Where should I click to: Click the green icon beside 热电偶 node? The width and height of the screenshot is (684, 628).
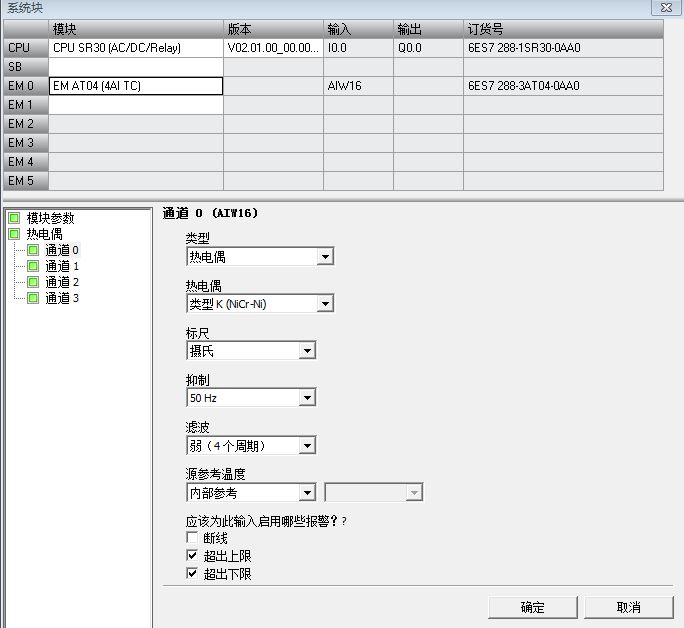(14, 234)
